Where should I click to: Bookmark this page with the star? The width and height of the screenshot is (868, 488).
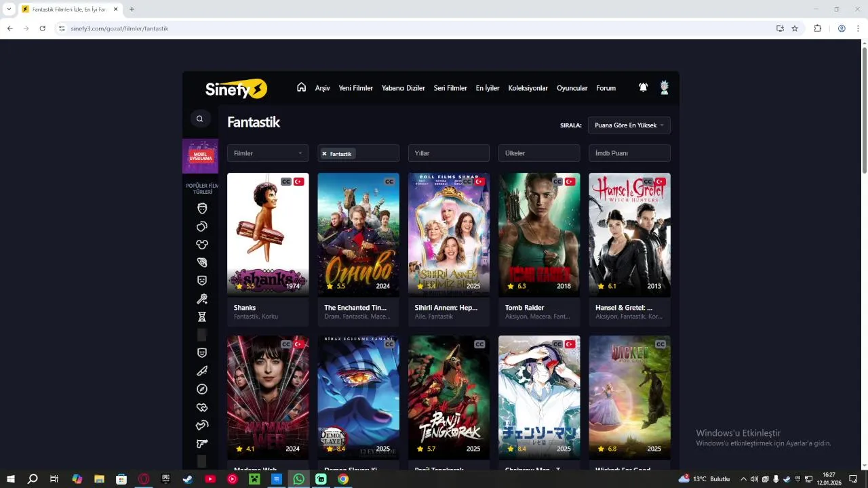(795, 28)
